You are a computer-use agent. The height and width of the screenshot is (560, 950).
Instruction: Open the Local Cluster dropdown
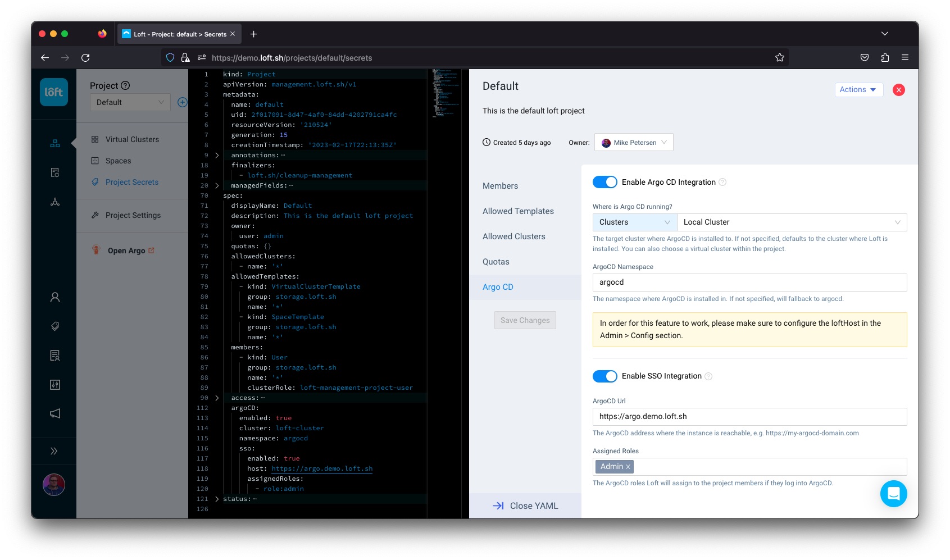click(x=792, y=222)
